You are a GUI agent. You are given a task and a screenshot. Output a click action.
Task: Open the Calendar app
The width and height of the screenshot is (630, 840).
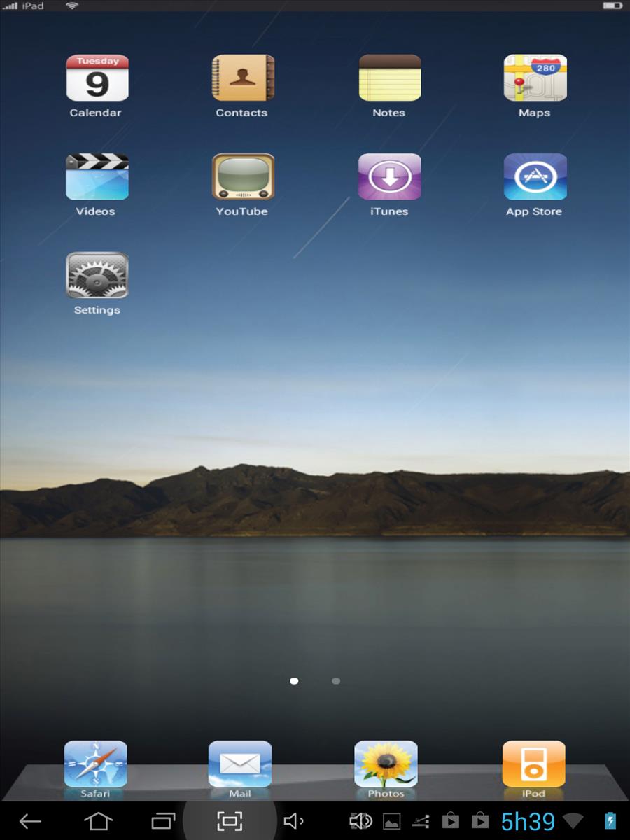[x=97, y=78]
